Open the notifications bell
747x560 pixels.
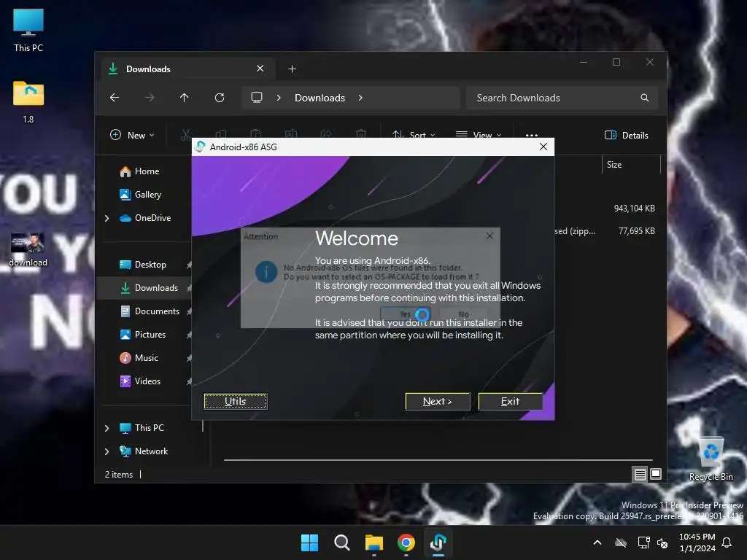point(727,542)
